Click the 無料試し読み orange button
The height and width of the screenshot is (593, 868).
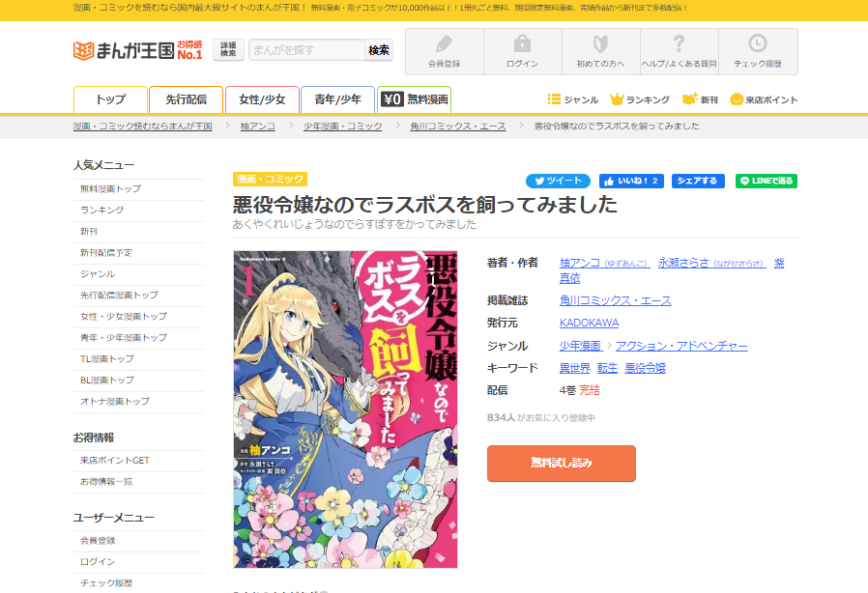click(561, 463)
